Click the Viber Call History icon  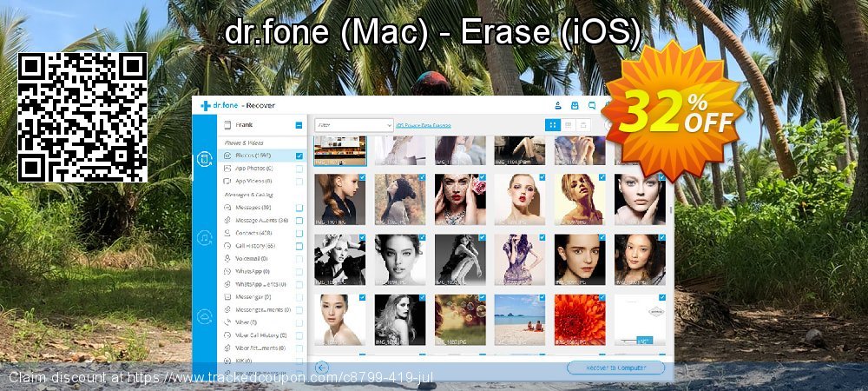[227, 335]
